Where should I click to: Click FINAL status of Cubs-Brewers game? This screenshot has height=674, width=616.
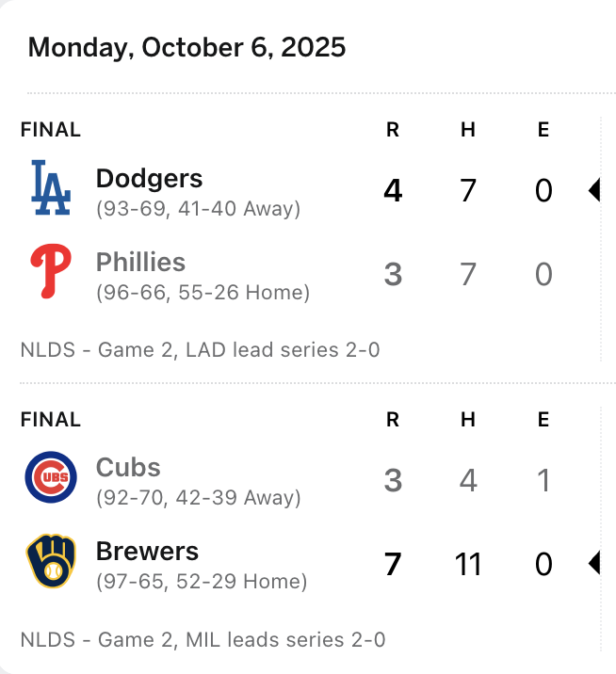pyautogui.click(x=51, y=420)
